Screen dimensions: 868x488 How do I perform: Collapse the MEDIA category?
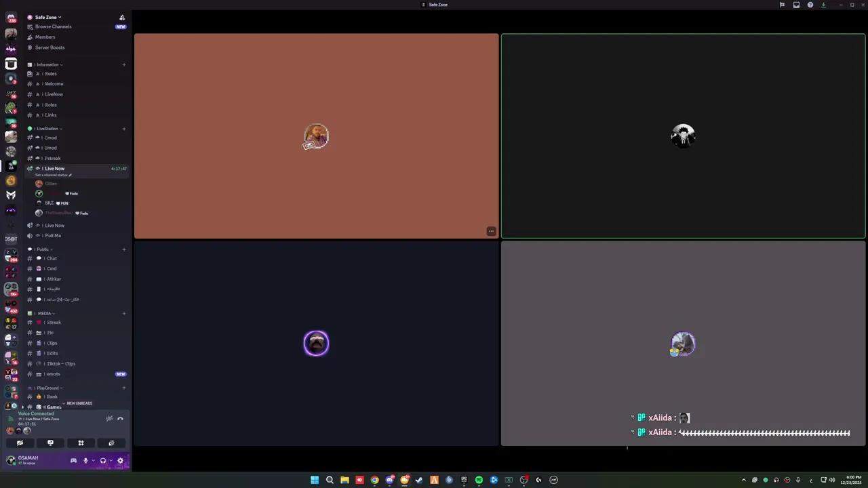(43, 313)
